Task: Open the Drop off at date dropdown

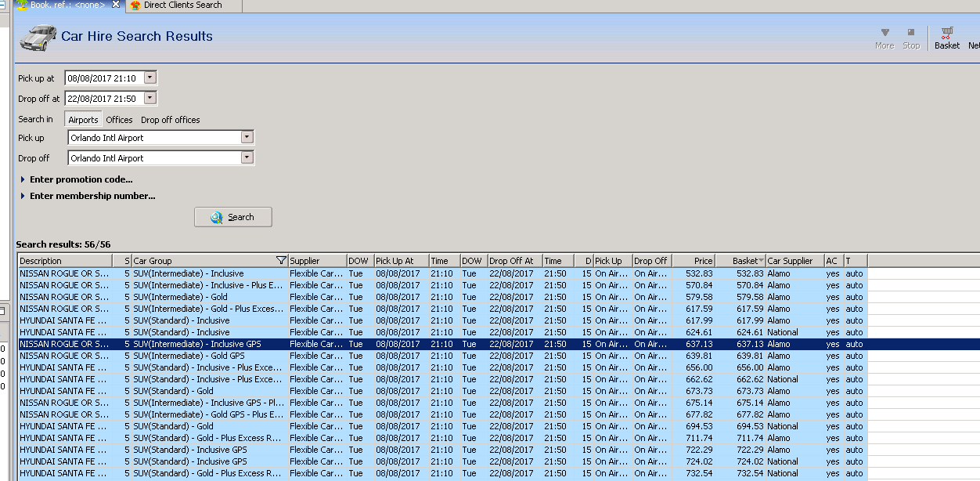Action: point(150,98)
